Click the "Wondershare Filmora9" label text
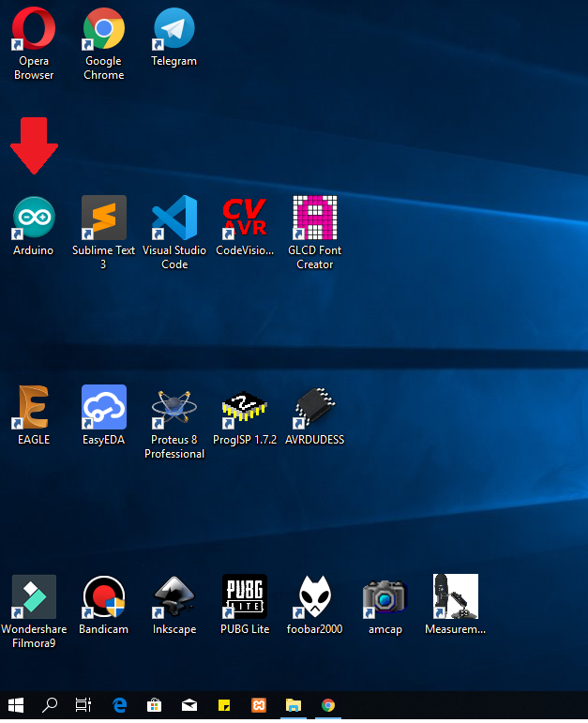 pyautogui.click(x=34, y=637)
